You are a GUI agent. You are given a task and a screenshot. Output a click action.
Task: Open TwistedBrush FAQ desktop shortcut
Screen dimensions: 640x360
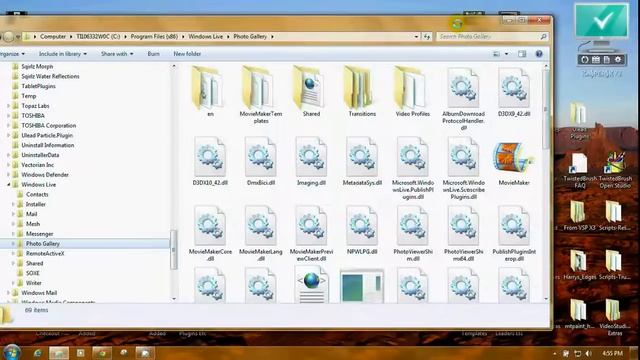580,171
